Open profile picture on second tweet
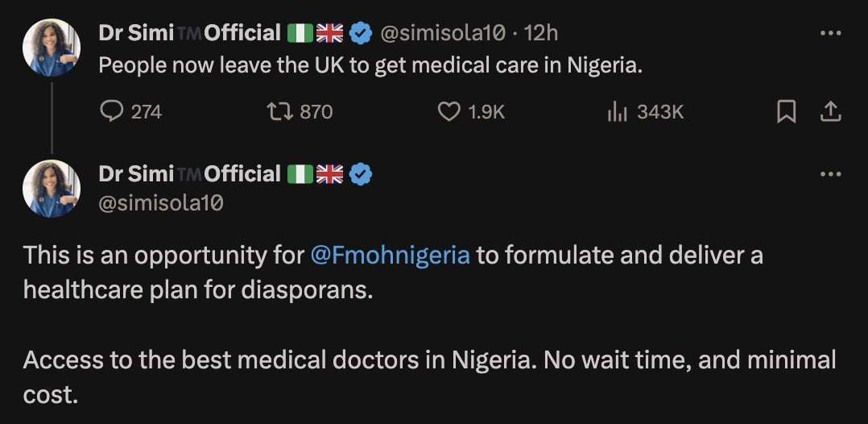The width and height of the screenshot is (868, 424). (x=52, y=189)
